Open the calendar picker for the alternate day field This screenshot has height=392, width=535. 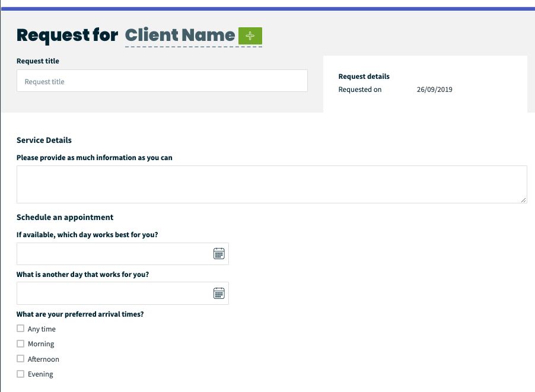[x=219, y=292]
